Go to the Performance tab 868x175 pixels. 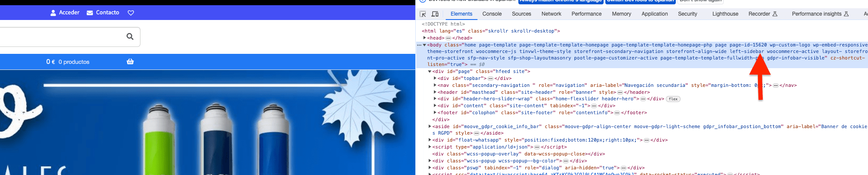587,14
